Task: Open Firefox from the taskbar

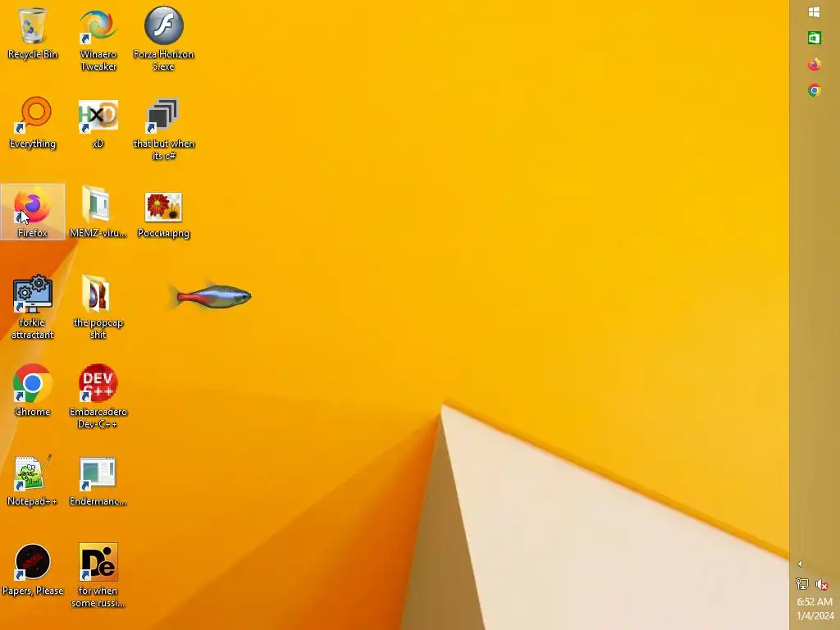Action: [814, 64]
